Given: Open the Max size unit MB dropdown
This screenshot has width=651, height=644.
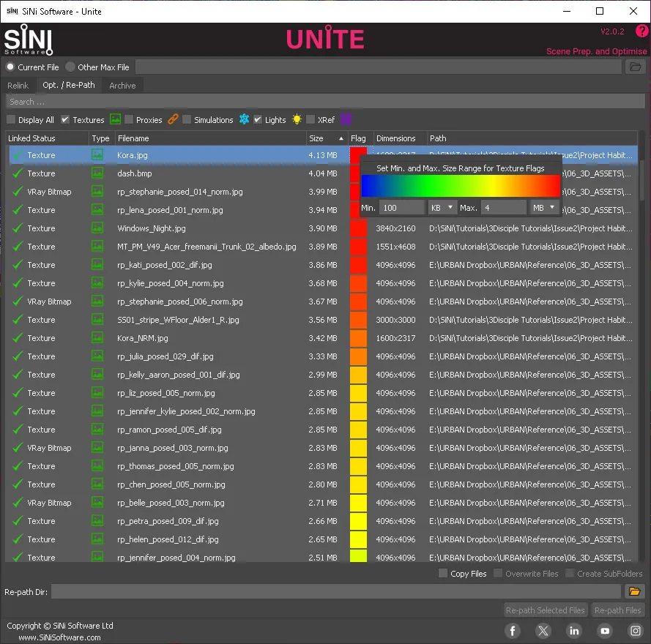Looking at the screenshot, I should (544, 208).
